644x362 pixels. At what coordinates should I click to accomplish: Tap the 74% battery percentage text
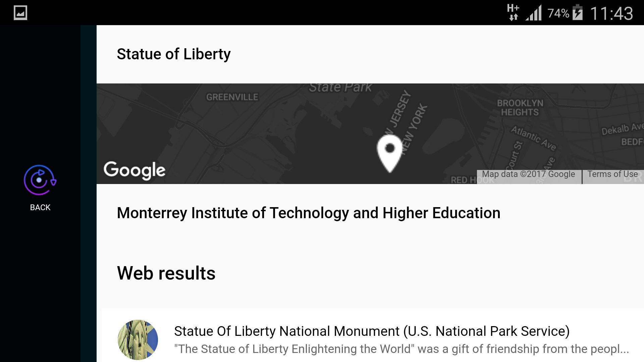558,13
